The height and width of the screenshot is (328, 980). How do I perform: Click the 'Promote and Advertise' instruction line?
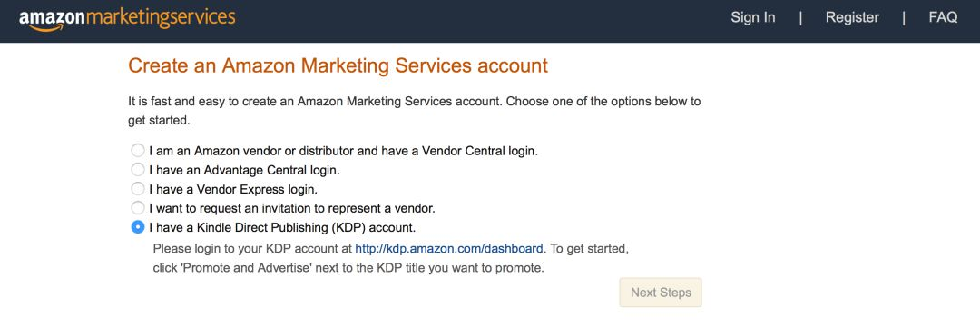coord(348,269)
